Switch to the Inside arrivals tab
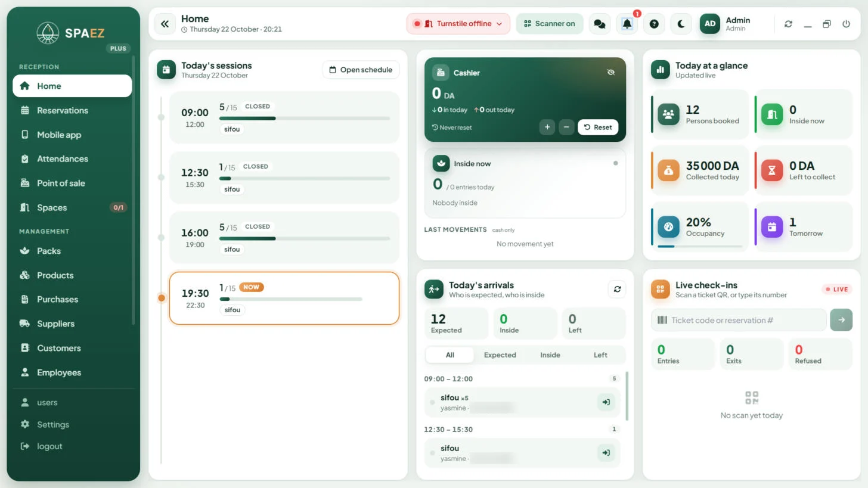Viewport: 868px width, 488px height. [550, 355]
